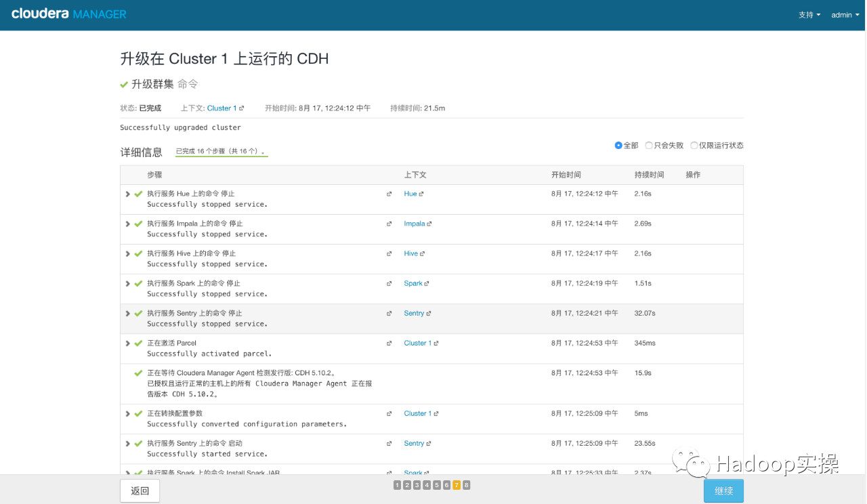Click green checkmark on Impala stop step
Screen dimensions: 867x504
coord(138,224)
